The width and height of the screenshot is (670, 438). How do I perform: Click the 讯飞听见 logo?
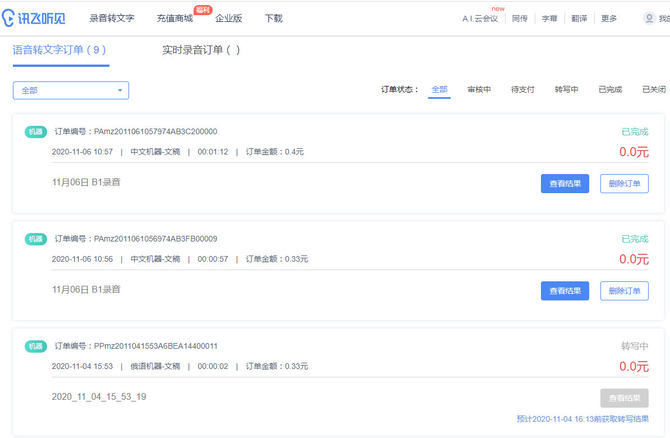coord(33,18)
